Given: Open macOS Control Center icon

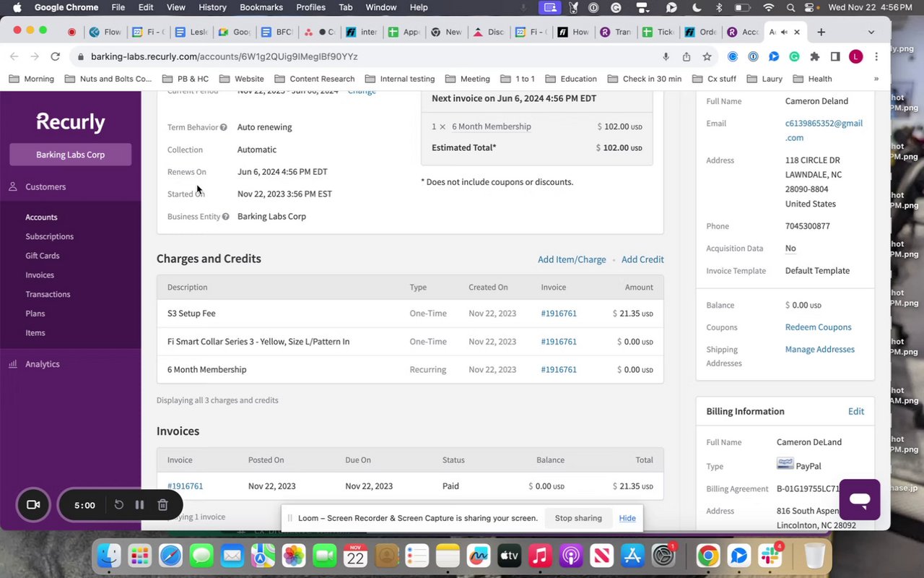Looking at the screenshot, I should pyautogui.click(x=809, y=7).
